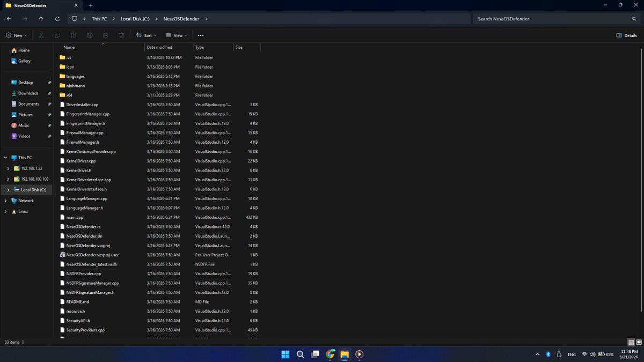Image resolution: width=644 pixels, height=362 pixels.
Task: Expand the 192.168.100.108 network drive
Action: (x=8, y=179)
